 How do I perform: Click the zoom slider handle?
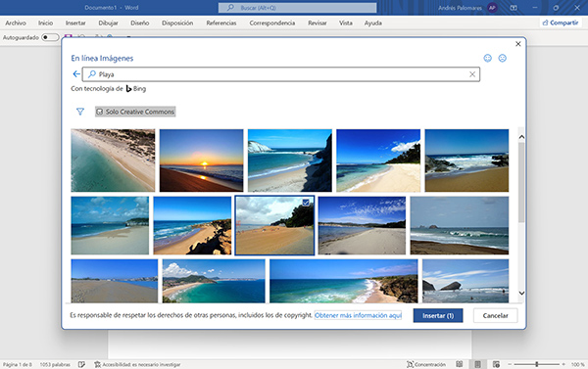point(537,364)
